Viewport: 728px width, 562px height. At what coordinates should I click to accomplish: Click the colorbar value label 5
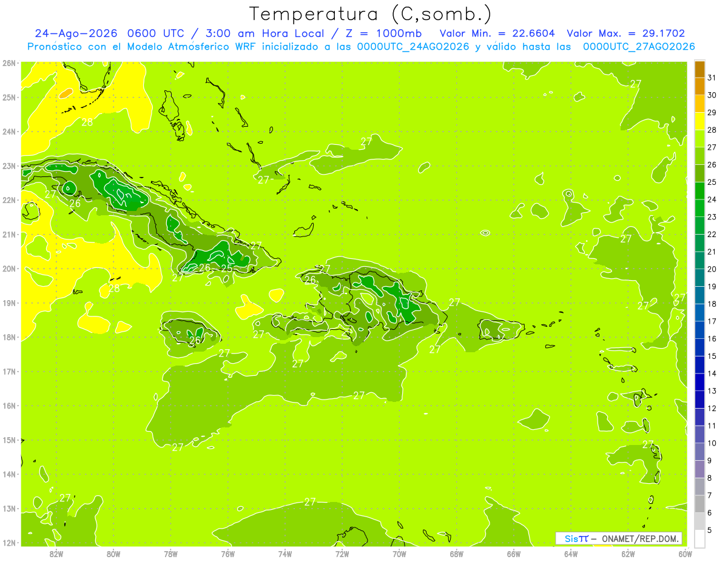(x=710, y=530)
